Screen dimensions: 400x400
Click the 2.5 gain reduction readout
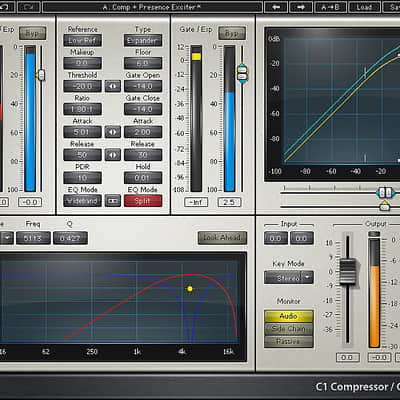[x=229, y=202]
